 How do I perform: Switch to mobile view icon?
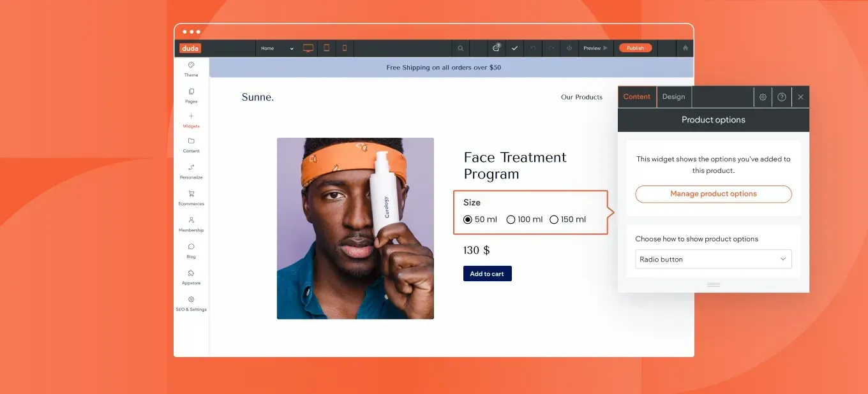(x=345, y=48)
